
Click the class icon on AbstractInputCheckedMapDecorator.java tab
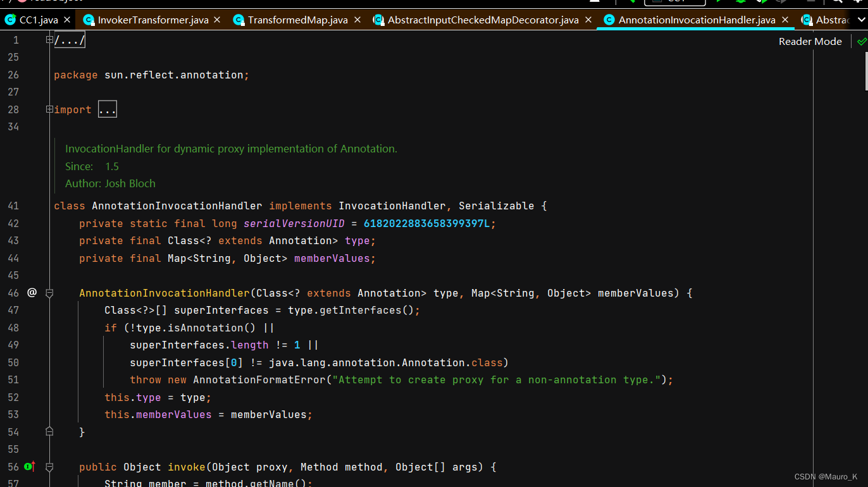(x=378, y=20)
